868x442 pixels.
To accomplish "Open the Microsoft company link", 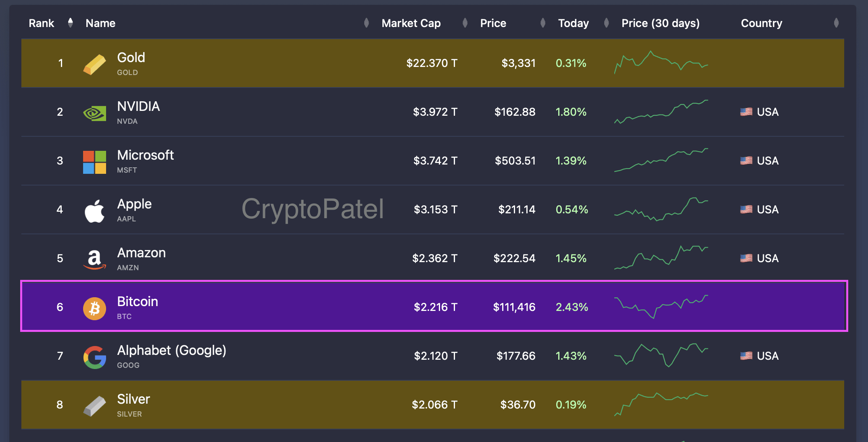I will click(x=145, y=155).
